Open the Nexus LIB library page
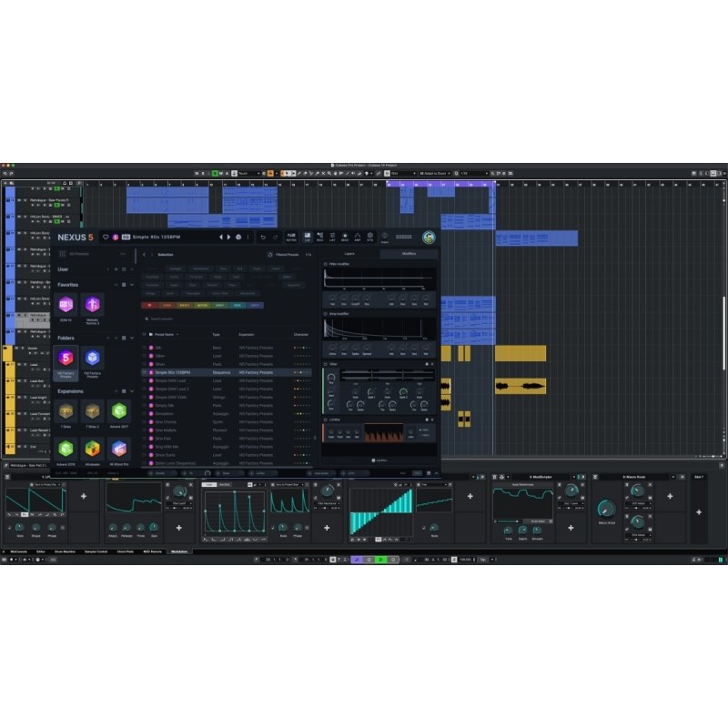 coord(308,236)
